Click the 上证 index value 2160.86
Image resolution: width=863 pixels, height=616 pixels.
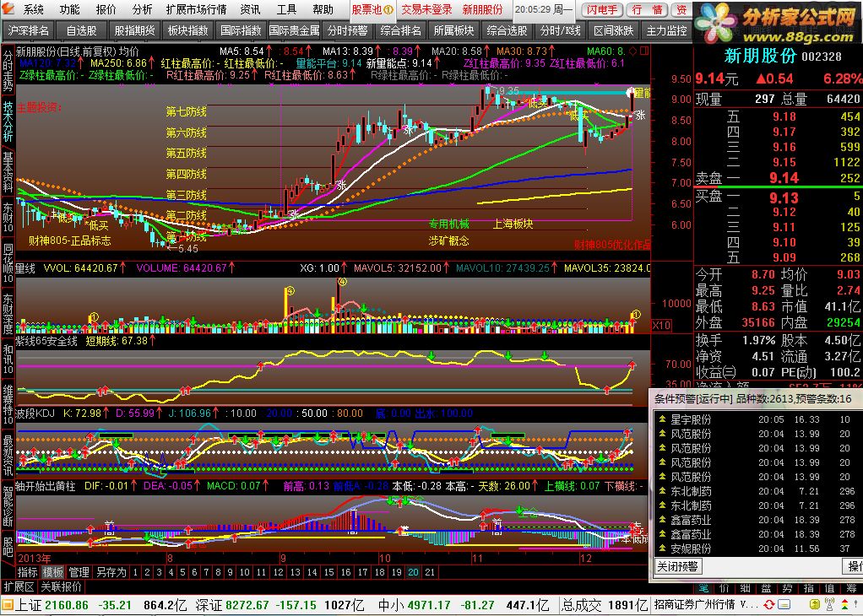[x=67, y=606]
